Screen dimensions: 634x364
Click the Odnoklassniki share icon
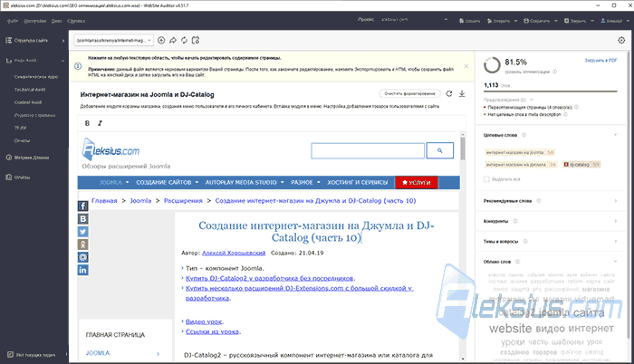tap(83, 244)
